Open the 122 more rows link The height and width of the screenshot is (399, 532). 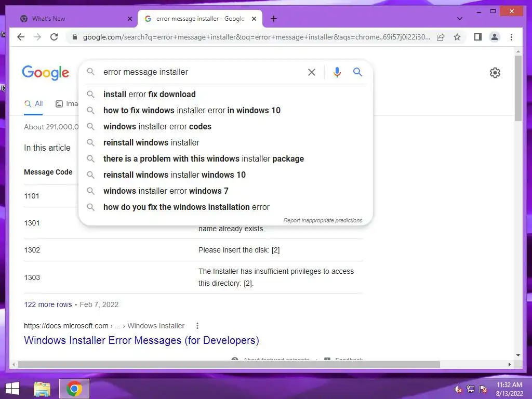48,304
